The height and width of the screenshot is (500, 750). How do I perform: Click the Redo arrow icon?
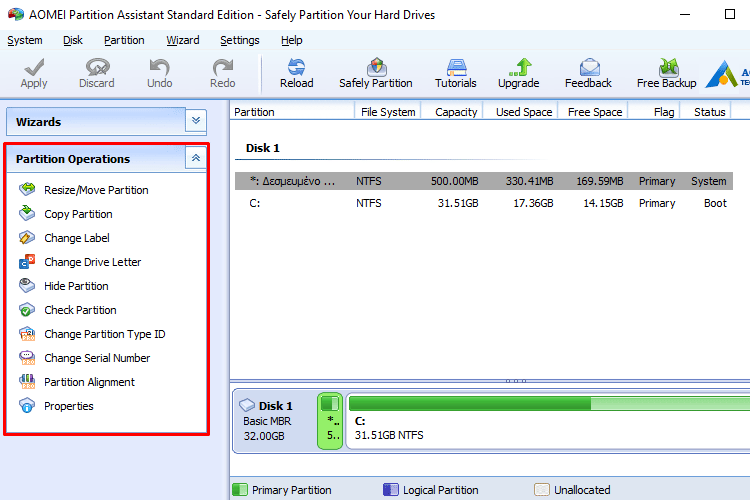pos(222,67)
